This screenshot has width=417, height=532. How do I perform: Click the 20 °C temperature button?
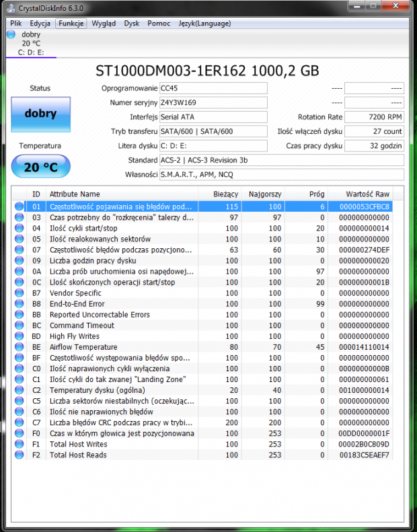click(x=40, y=167)
